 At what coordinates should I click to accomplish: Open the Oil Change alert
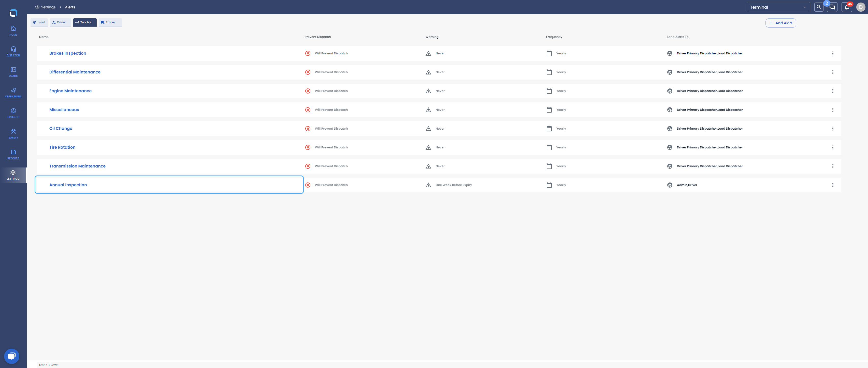61,129
